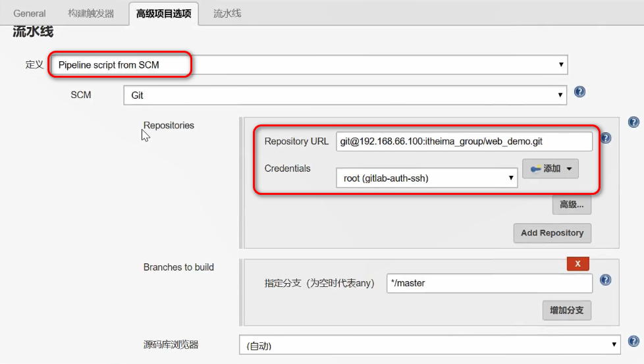644x364 pixels.
Task: Click help icon beside branch specifier field
Action: coord(605,280)
